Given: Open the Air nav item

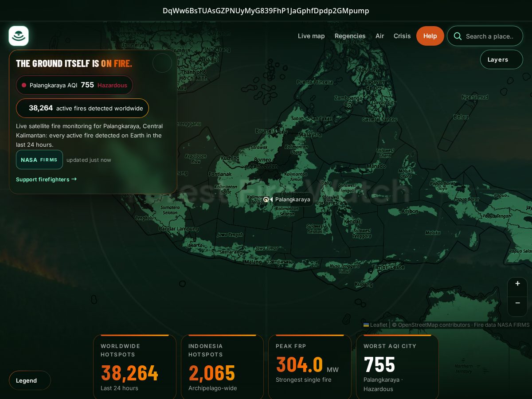Looking at the screenshot, I should click(380, 36).
